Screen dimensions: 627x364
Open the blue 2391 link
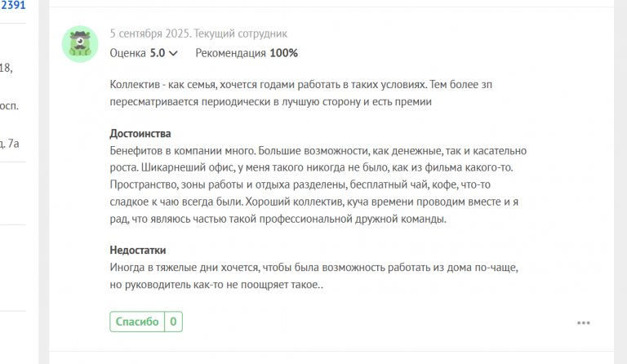click(13, 5)
